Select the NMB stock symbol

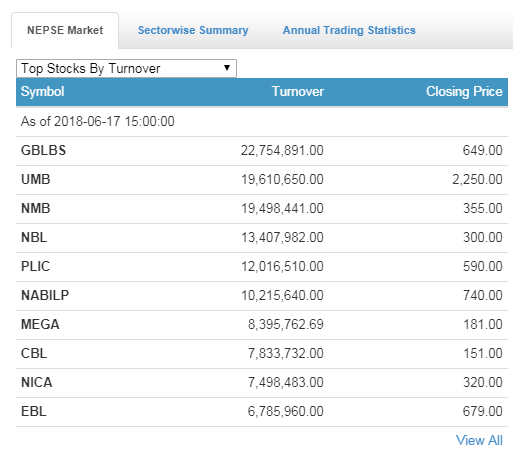36,208
